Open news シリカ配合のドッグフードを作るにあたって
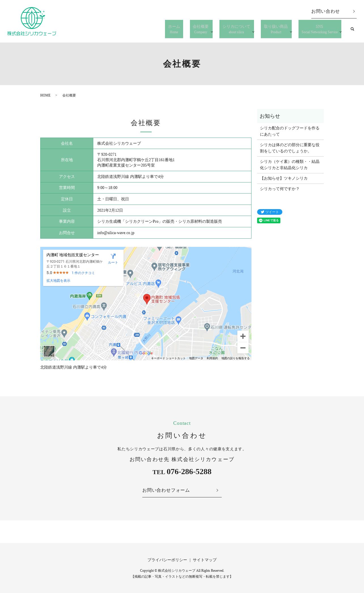364x593 pixels. [x=290, y=131]
